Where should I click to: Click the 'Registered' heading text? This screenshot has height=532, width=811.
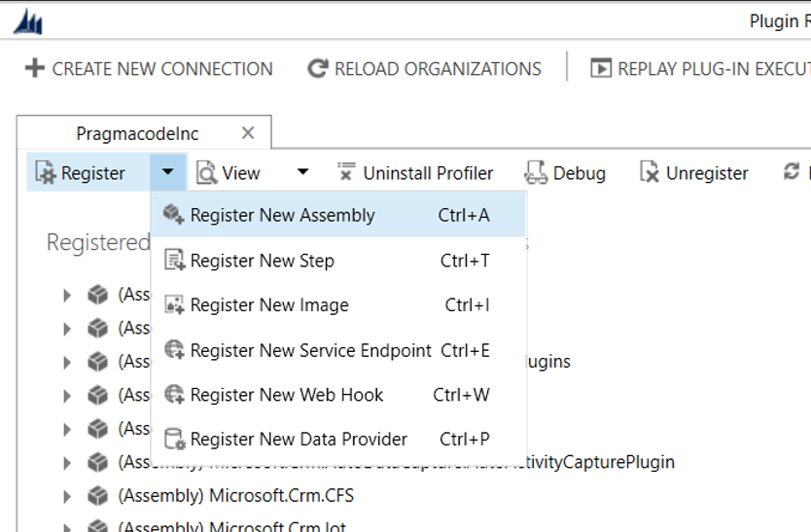[98, 243]
